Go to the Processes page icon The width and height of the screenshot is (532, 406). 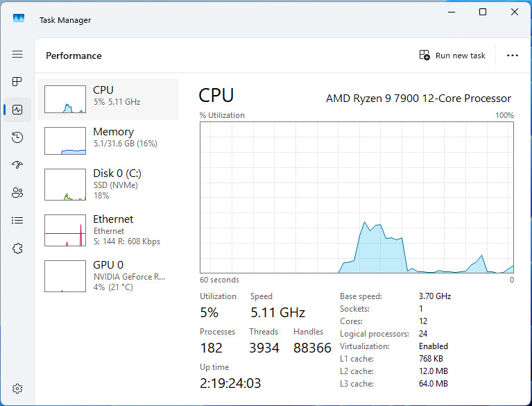(17, 81)
